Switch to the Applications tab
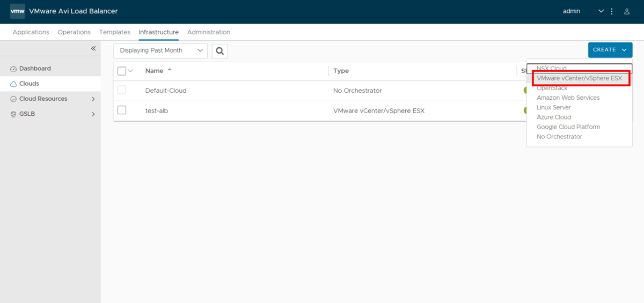The image size is (644, 303). [x=31, y=32]
